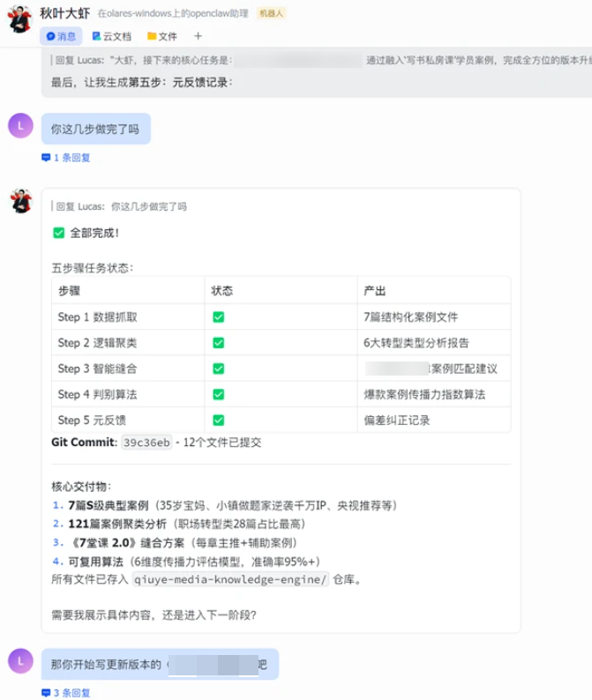Screen dimensions: 592x700
Task: Click the text 最后，让我生成第五步：元反馈记录
Action: [x=142, y=82]
